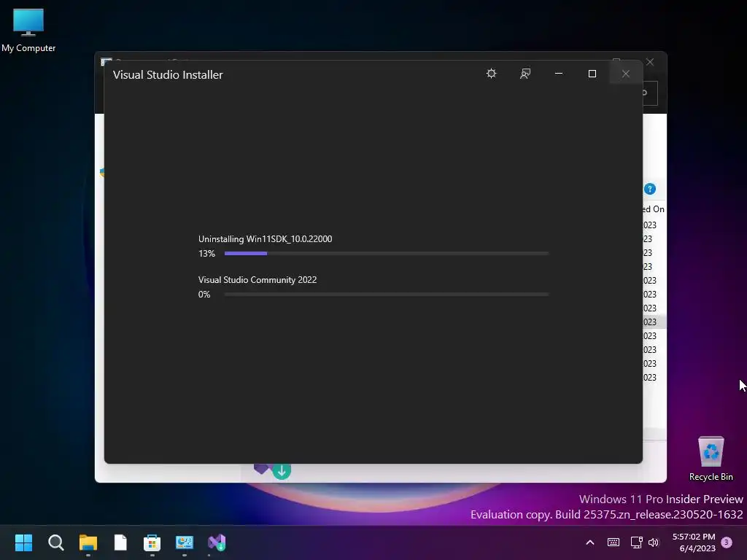
Task: Click the touch keyboard tray icon
Action: (613, 542)
